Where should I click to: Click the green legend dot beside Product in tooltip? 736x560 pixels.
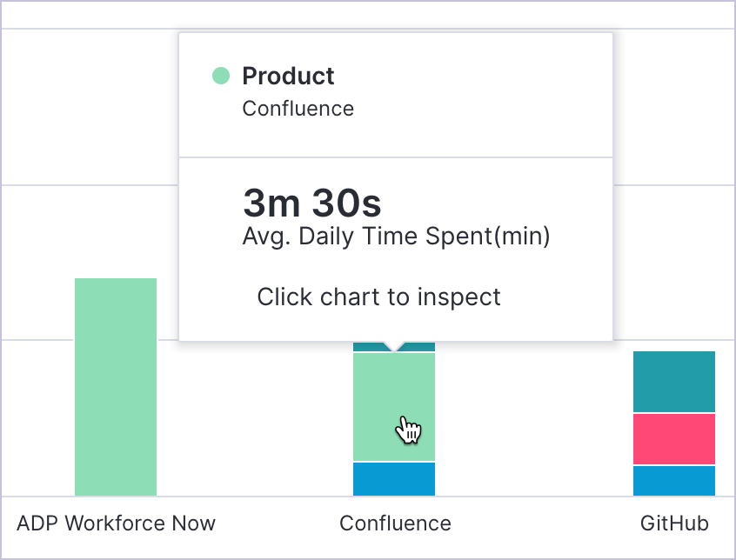[221, 76]
